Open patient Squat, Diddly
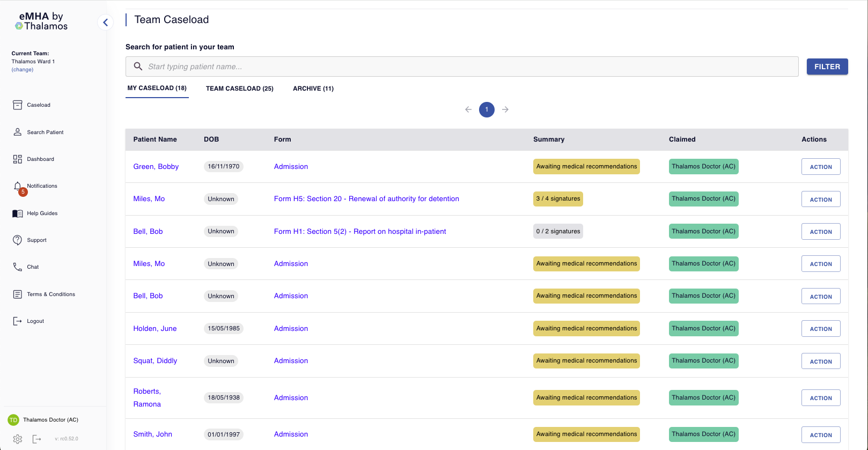Screen dimensions: 868x450 tap(155, 361)
